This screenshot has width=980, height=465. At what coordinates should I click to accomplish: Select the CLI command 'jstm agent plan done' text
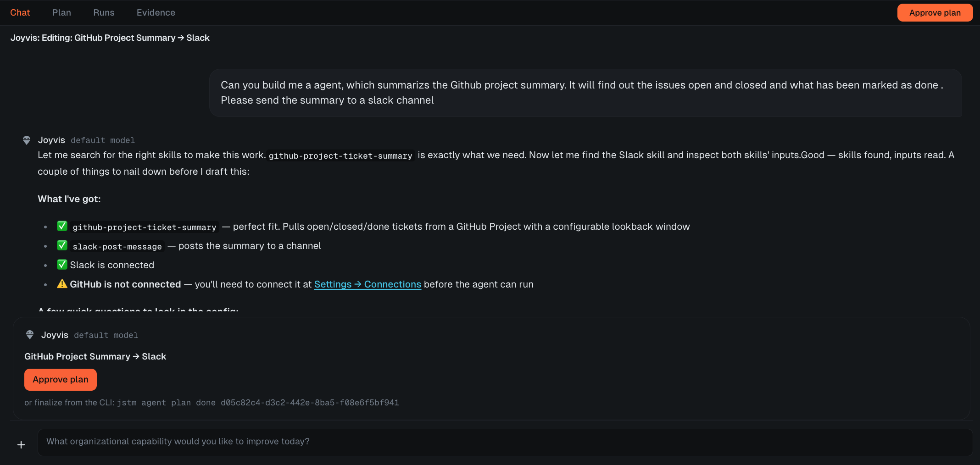pos(258,403)
